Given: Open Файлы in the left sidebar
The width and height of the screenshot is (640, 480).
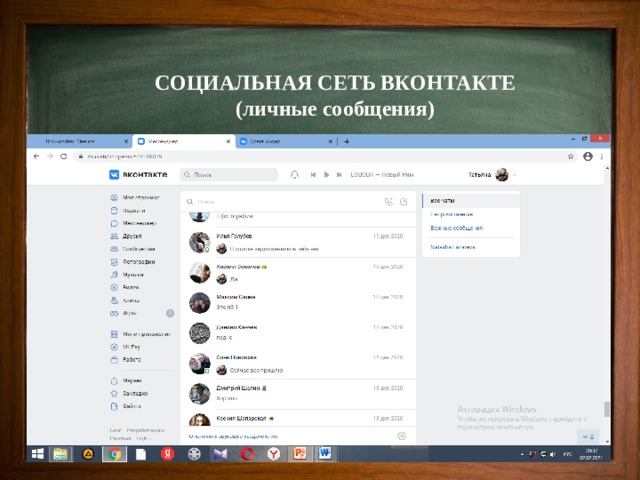Looking at the screenshot, I should coord(126,406).
